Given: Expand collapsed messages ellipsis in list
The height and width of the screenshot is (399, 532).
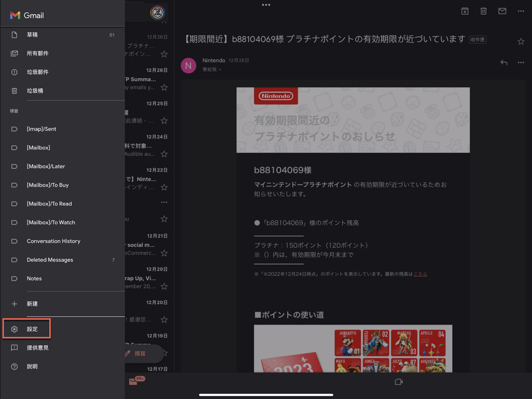Looking at the screenshot, I should coord(164,202).
